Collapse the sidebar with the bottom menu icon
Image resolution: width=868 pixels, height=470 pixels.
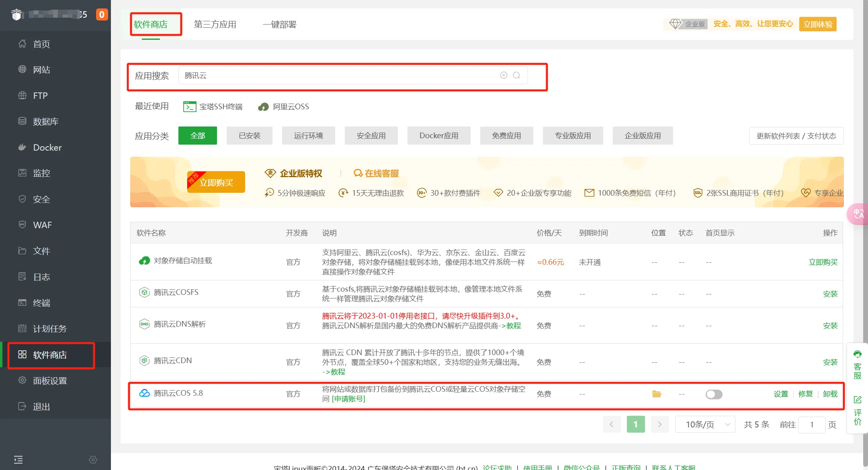(18, 460)
